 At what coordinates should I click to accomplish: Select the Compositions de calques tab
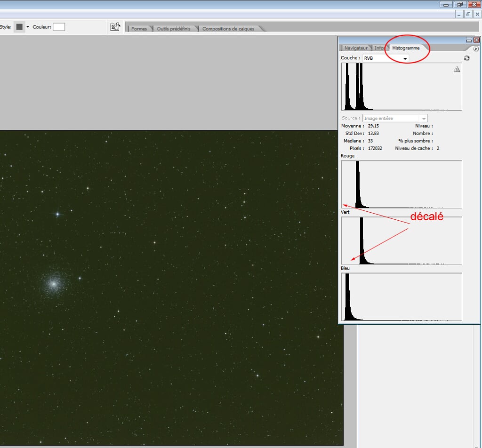tap(228, 29)
